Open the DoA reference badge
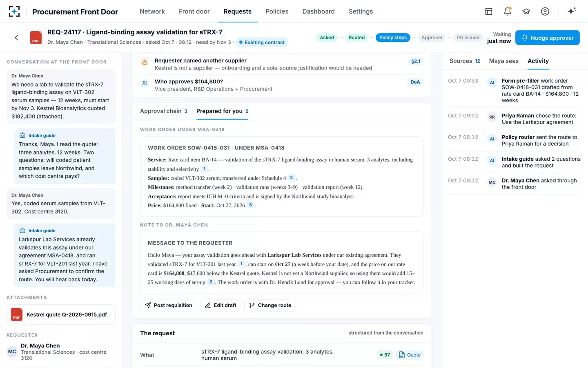Screen dimensions: 588x368 pos(415,82)
